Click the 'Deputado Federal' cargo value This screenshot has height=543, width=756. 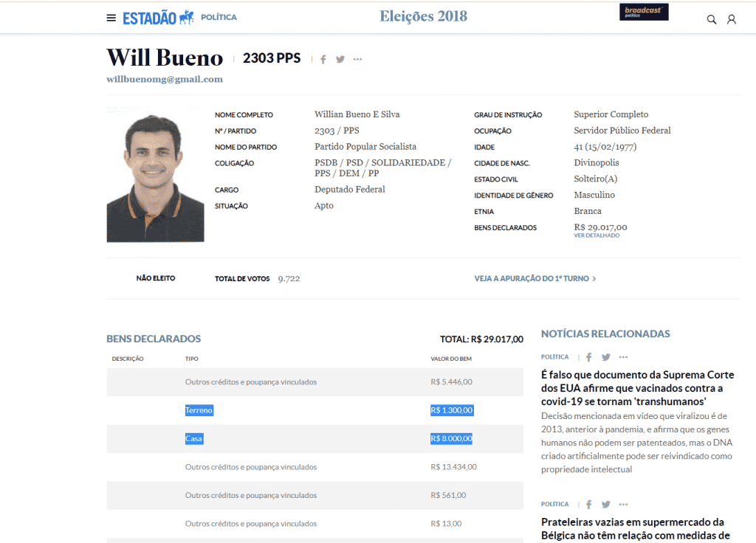click(349, 190)
